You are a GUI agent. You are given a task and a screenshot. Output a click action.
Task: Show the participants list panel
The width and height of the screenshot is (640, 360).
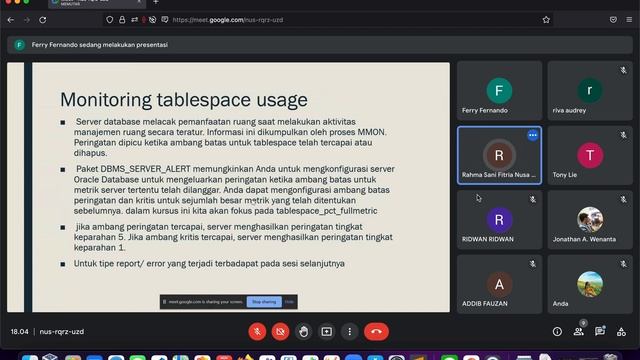tap(578, 331)
